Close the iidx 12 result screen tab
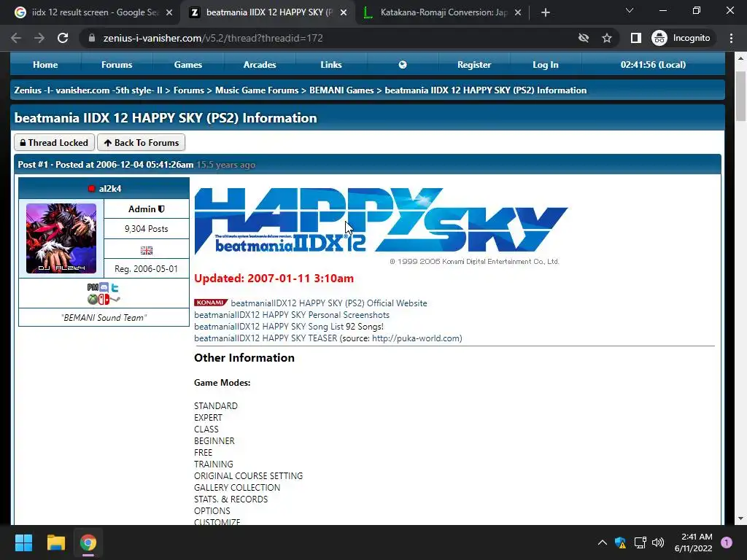 (169, 13)
